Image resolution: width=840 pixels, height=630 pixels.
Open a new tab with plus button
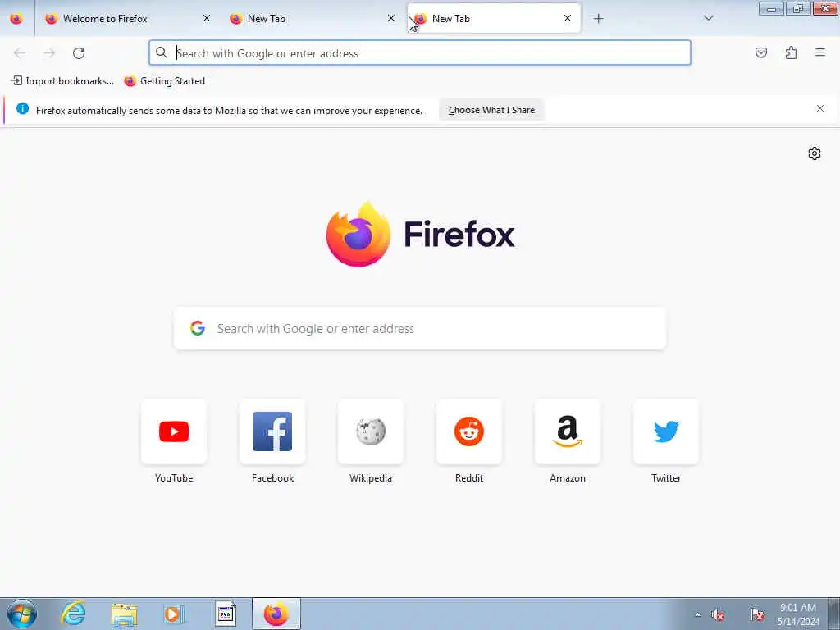(598, 18)
